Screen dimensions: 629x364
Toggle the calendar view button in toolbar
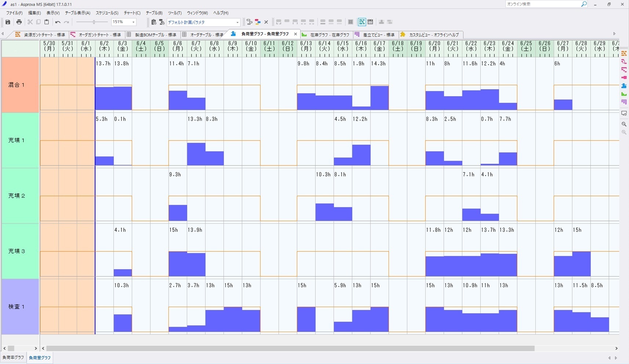pyautogui.click(x=370, y=22)
